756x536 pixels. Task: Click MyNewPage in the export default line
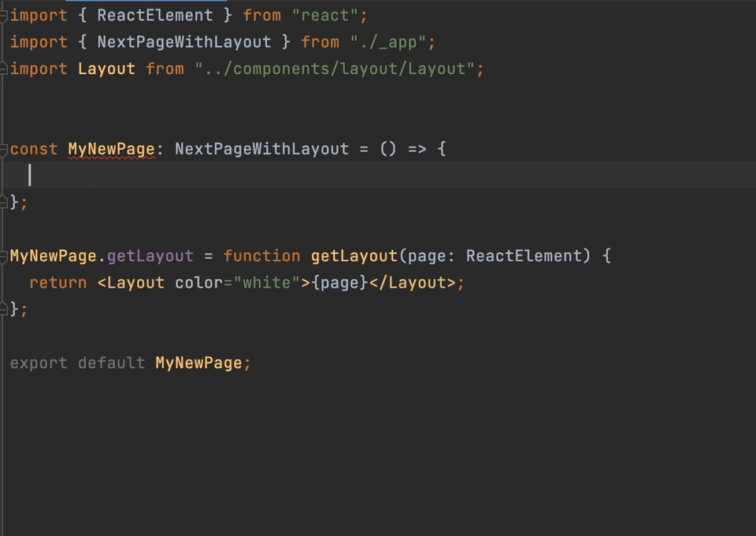[x=198, y=363]
